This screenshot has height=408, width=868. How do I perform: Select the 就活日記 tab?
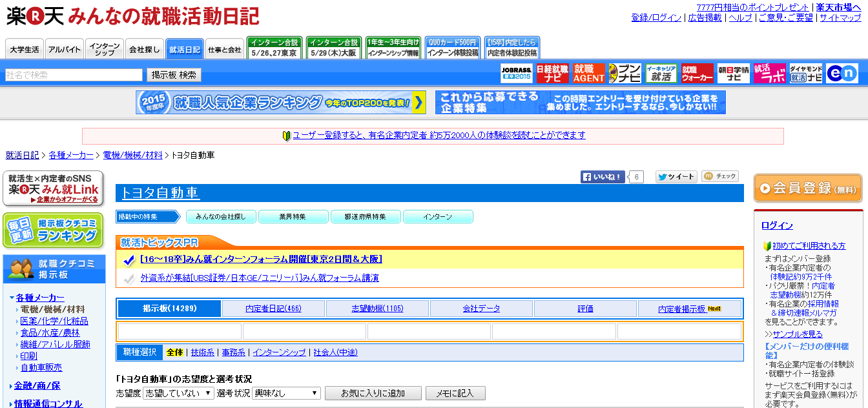coord(184,49)
